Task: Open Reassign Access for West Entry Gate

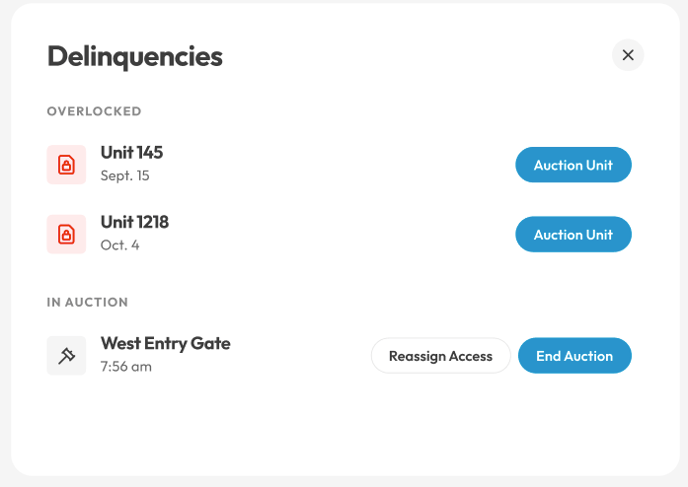Action: (x=441, y=356)
